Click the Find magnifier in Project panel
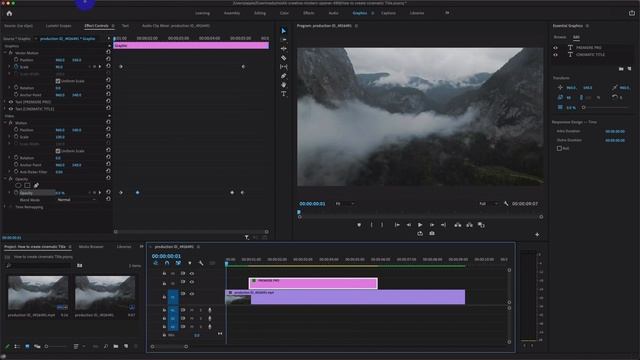 [106, 346]
